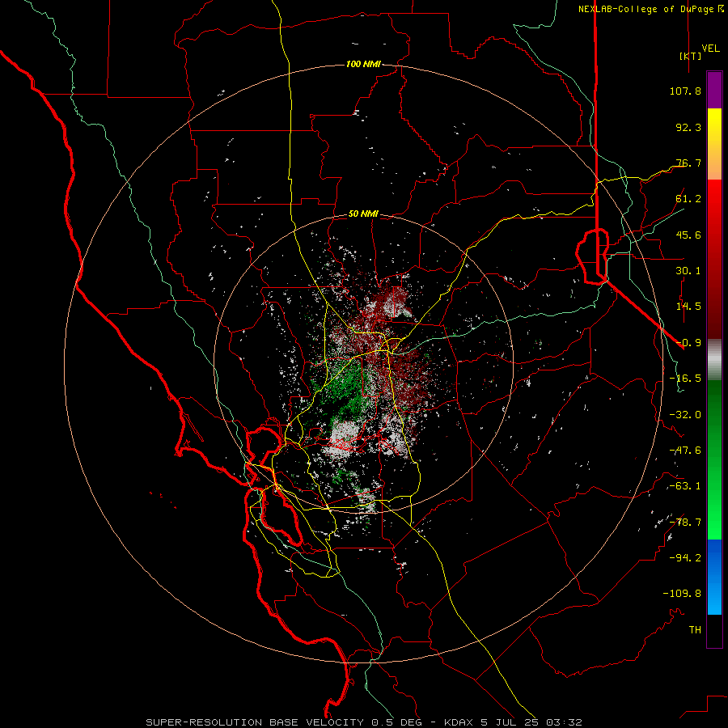The height and width of the screenshot is (728, 728).
Task: Click the -94.2 legend value
Action: (685, 558)
